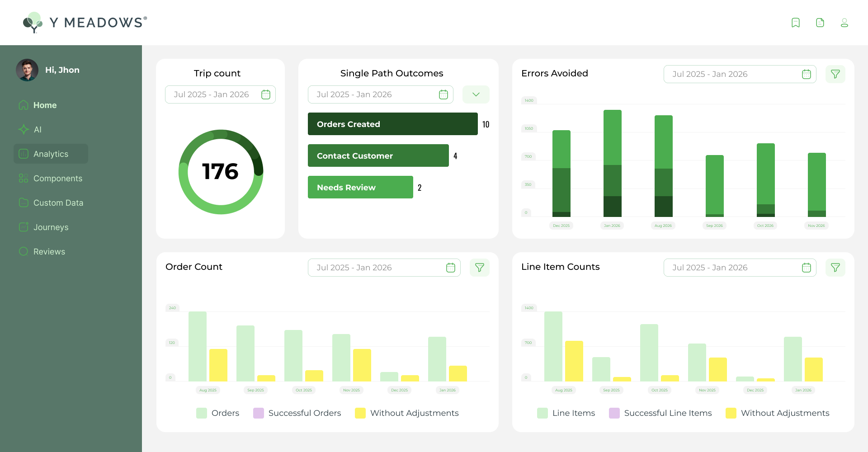Open the document icon in the top bar
Viewport: 868px width, 452px height.
tap(820, 23)
